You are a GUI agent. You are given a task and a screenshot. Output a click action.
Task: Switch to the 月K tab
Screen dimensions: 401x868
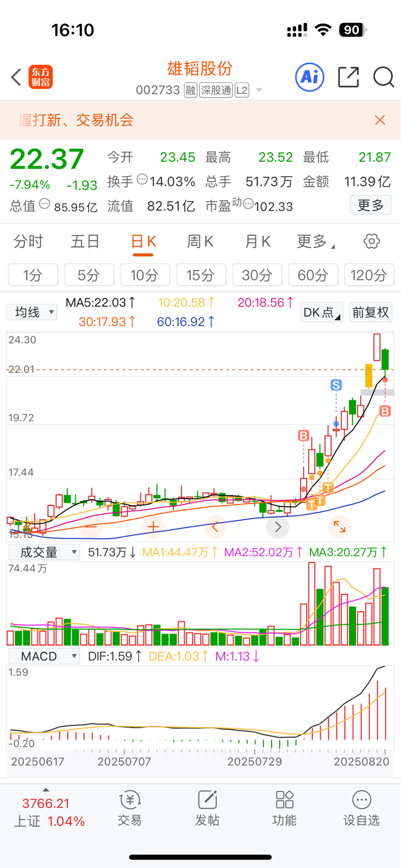pyautogui.click(x=258, y=241)
